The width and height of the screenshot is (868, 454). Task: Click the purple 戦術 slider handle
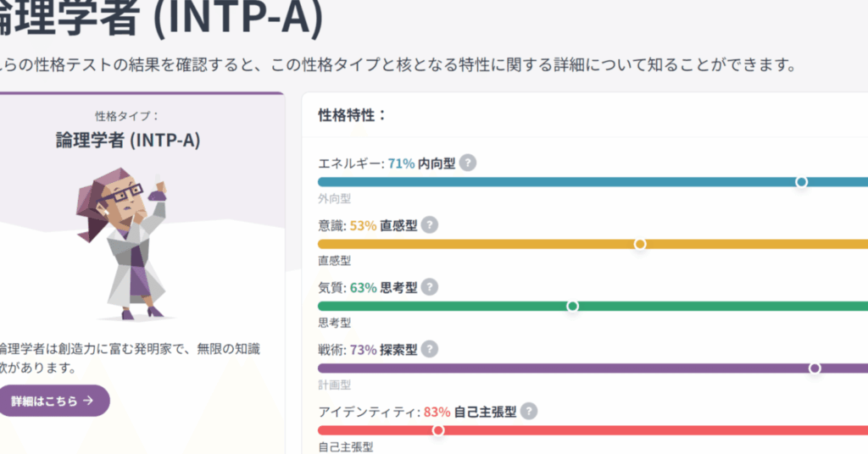click(x=815, y=368)
